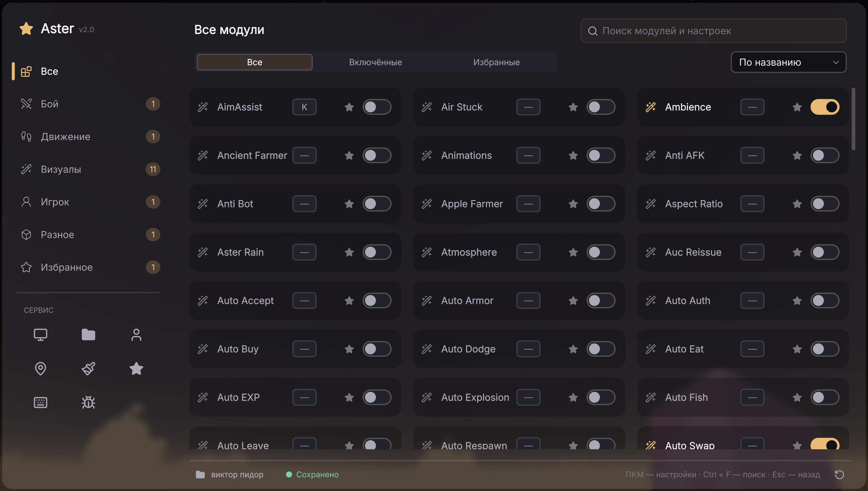Switch to the Включённые tab
This screenshot has height=491, width=868.
tap(375, 62)
